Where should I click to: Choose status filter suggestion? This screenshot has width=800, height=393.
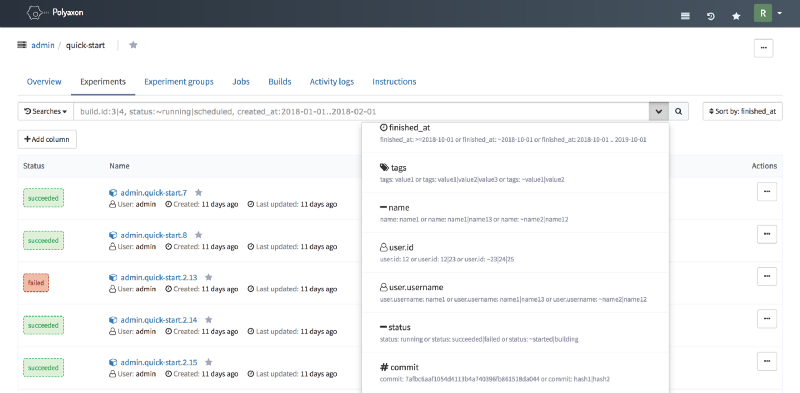(x=515, y=332)
